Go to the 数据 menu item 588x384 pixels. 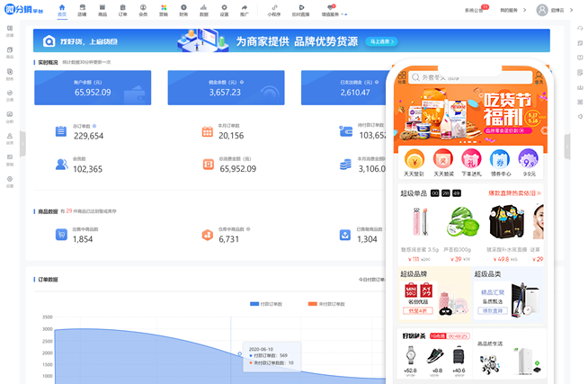click(x=203, y=10)
